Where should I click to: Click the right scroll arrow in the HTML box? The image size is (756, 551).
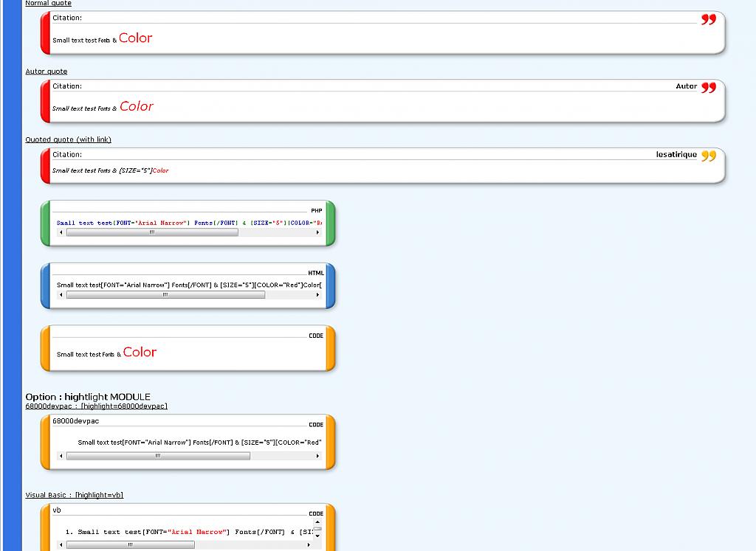(x=317, y=295)
